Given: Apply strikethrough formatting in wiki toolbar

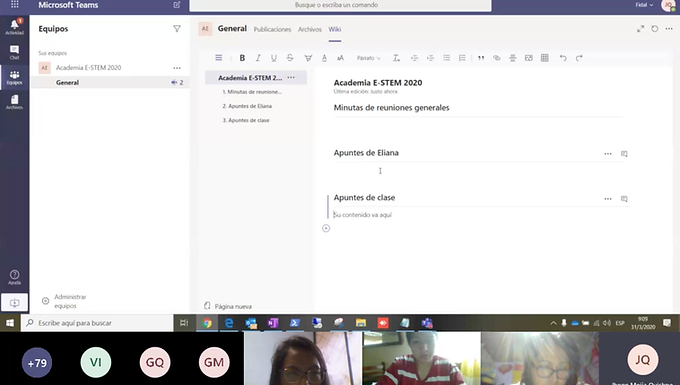Looking at the screenshot, I should coord(290,58).
